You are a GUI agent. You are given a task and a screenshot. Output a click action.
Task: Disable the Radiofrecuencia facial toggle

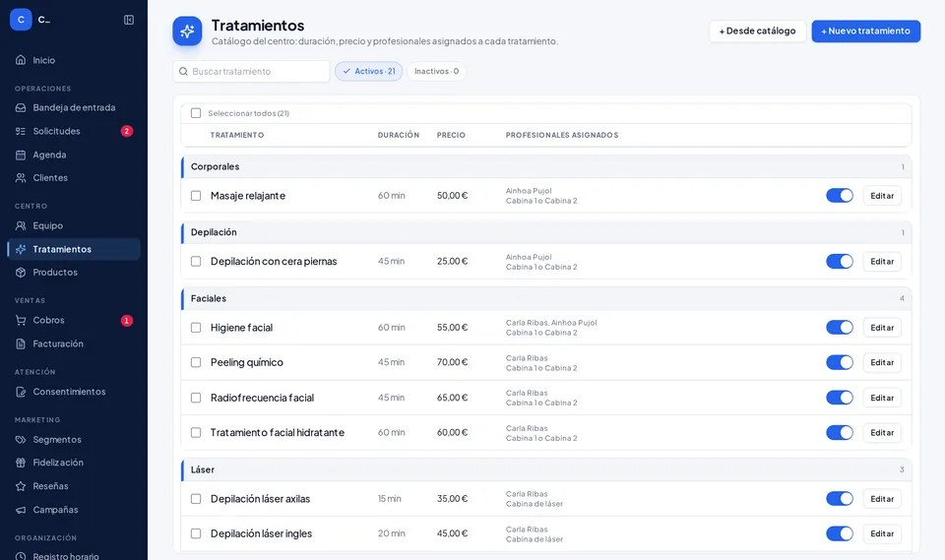[840, 398]
